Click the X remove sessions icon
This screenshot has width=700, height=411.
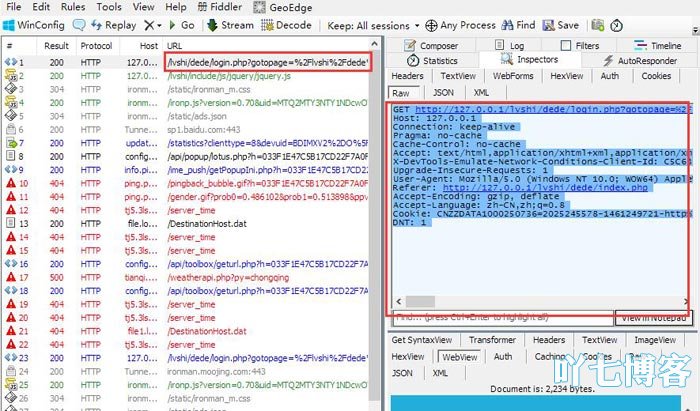[149, 25]
